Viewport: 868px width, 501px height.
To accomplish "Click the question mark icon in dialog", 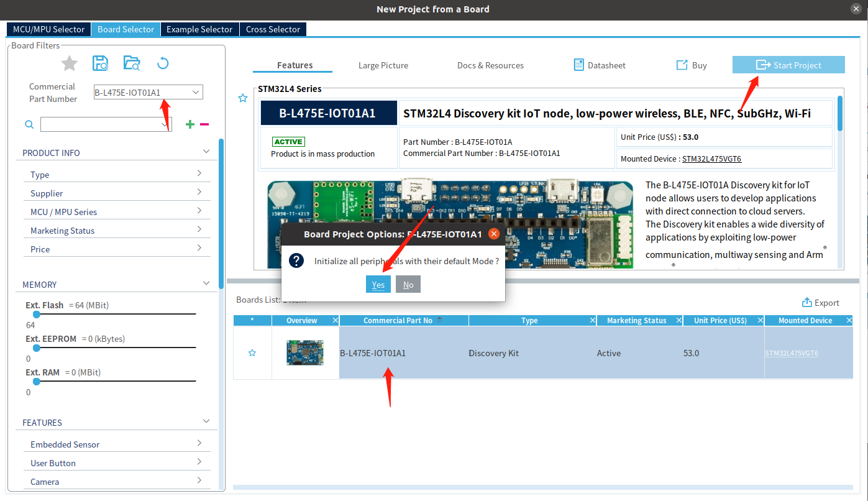I will tap(296, 260).
